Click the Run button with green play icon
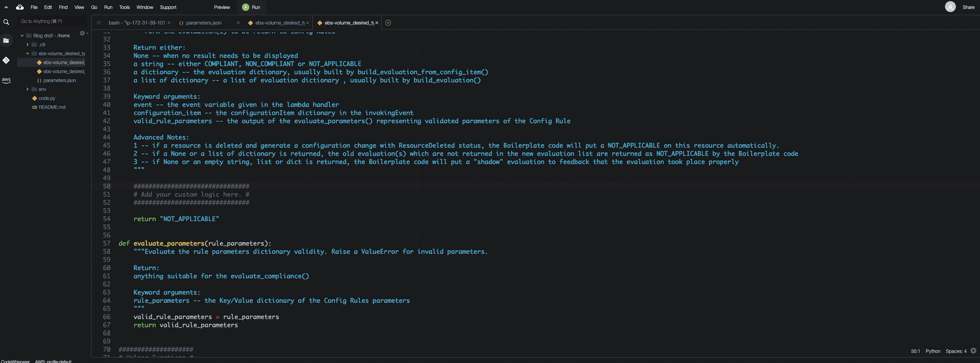The width and height of the screenshot is (980, 363). 251,7
